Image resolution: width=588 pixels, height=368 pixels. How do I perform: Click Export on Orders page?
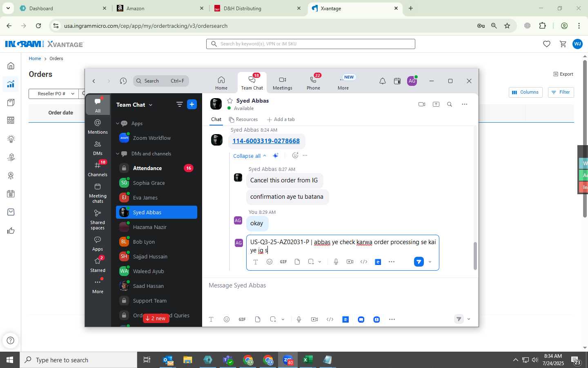click(563, 74)
